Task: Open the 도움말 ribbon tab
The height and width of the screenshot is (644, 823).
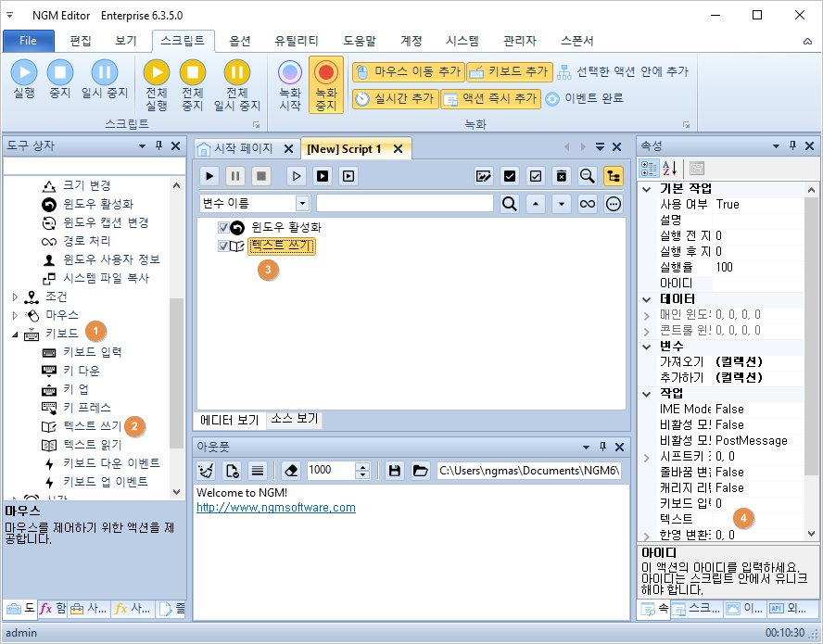Action: (360, 41)
